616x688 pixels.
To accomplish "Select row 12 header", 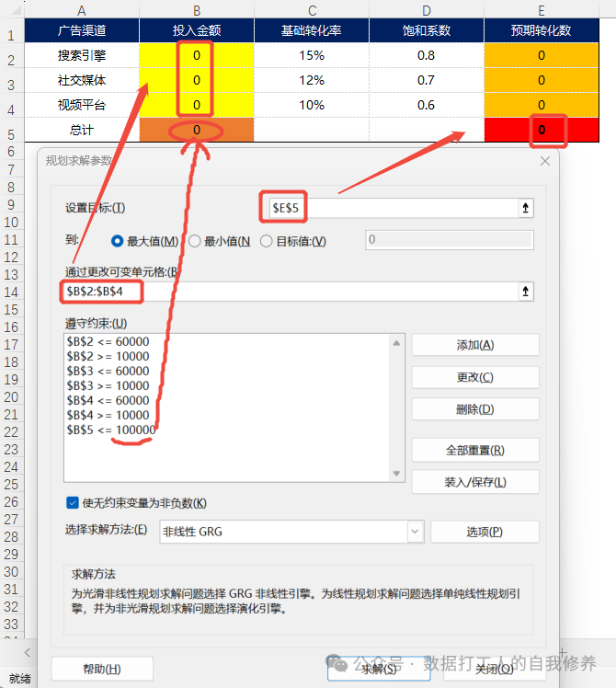I will [11, 258].
